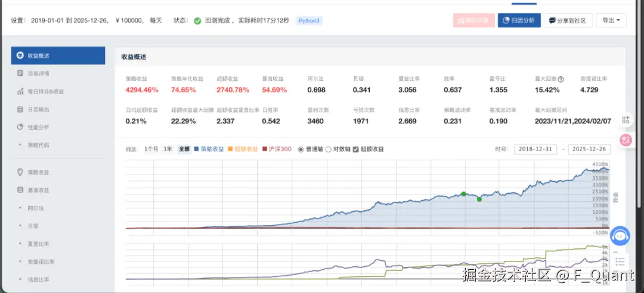Image resolution: width=644 pixels, height=293 pixels.
Task: Click the green 回测完成 status check icon
Action: coord(197,20)
